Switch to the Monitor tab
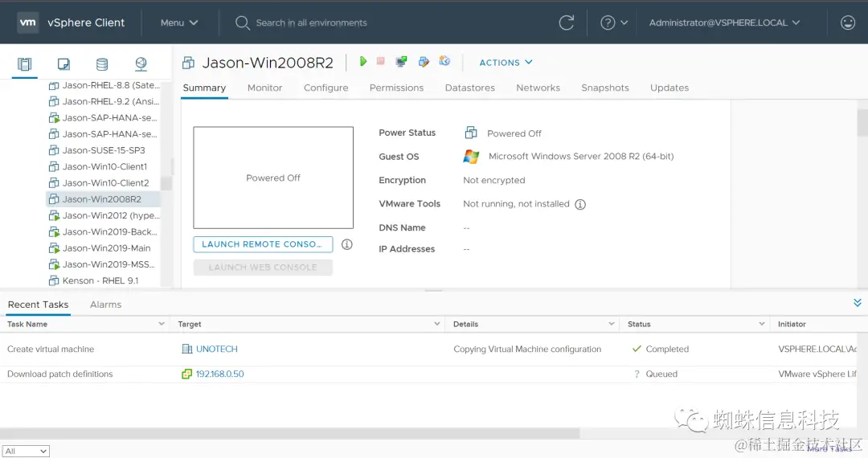 point(264,88)
